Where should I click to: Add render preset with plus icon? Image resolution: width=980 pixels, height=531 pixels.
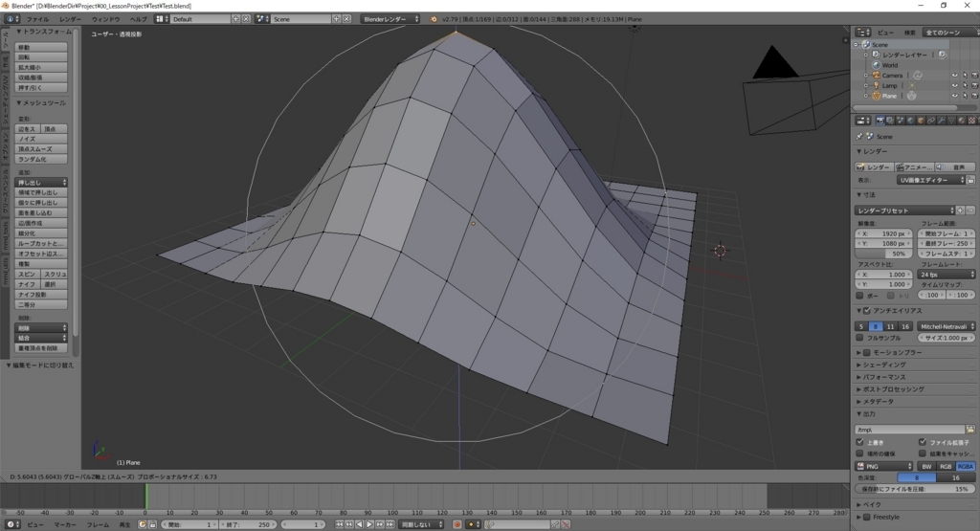point(961,210)
